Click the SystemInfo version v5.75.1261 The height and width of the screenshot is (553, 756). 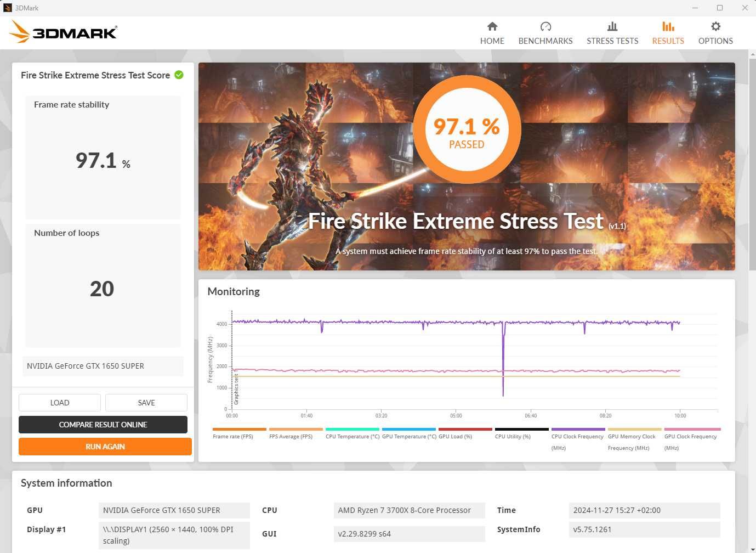click(645, 529)
